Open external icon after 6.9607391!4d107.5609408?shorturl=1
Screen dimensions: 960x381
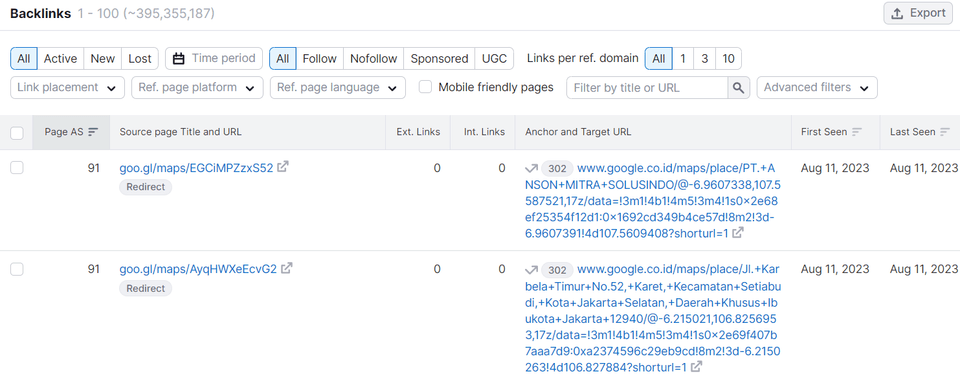[x=738, y=233]
